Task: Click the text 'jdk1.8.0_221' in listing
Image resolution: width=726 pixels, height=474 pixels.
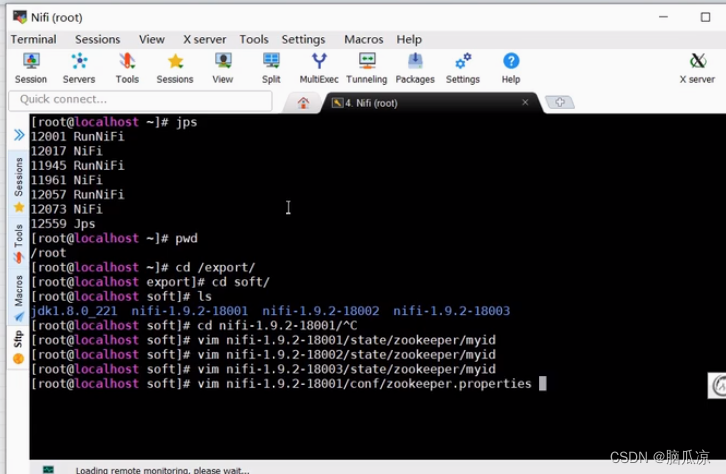Action: (74, 311)
